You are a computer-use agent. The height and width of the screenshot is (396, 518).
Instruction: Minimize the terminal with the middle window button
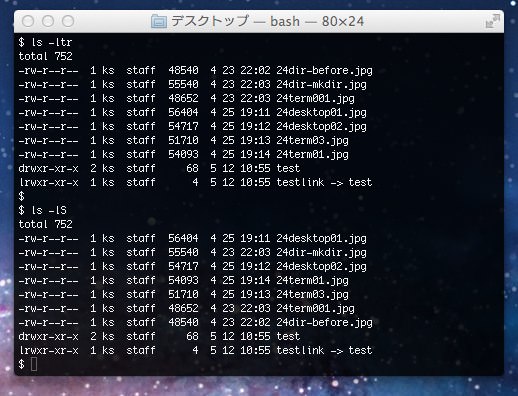[x=48, y=21]
